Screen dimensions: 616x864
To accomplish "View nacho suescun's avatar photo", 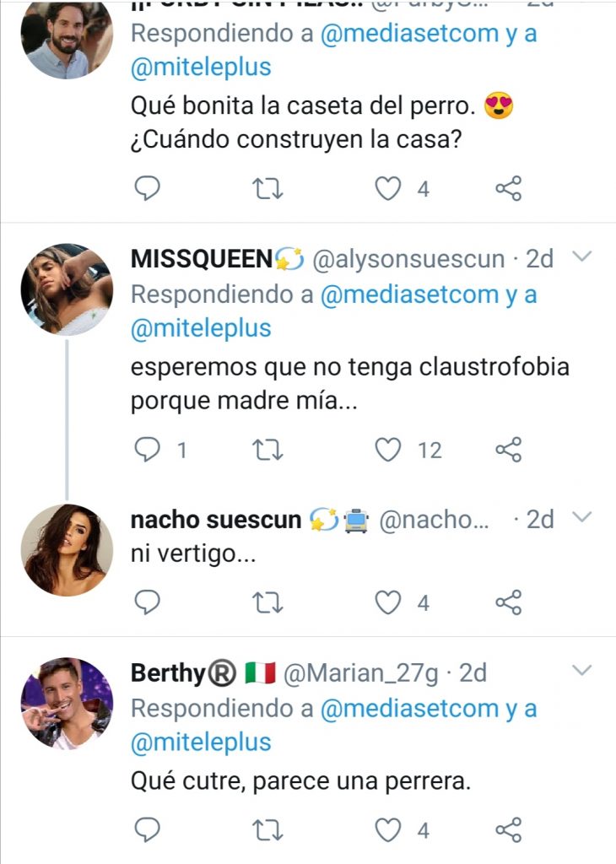I will 67,550.
